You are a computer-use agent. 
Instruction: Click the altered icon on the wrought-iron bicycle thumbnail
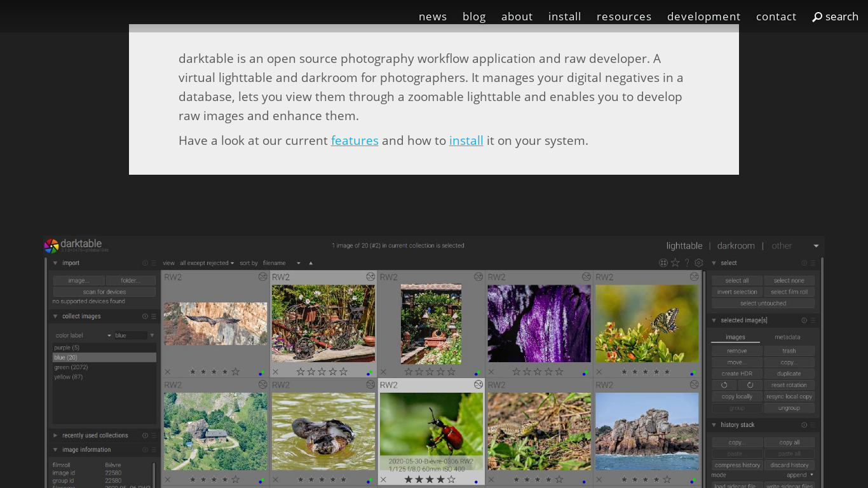click(x=370, y=277)
